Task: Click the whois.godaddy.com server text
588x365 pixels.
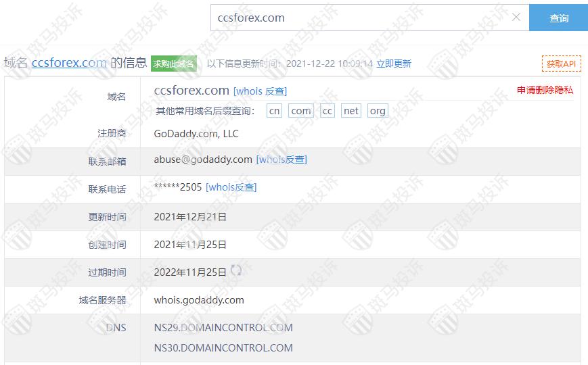Action: click(199, 300)
